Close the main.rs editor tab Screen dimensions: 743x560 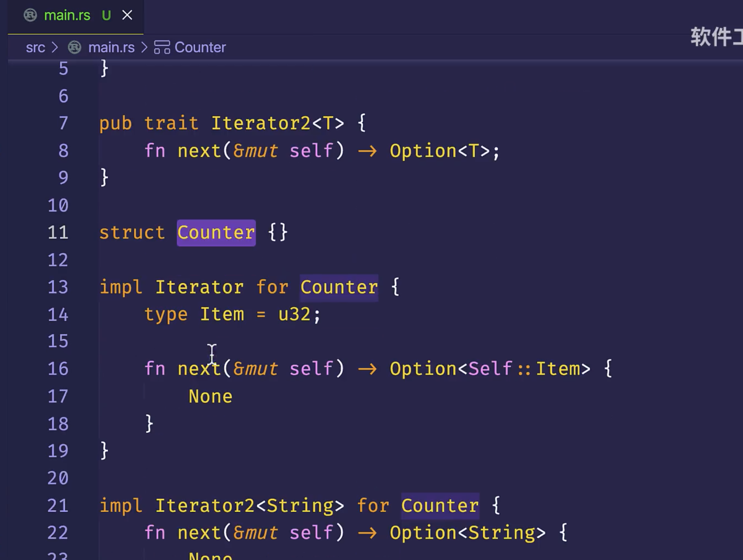coord(127,15)
